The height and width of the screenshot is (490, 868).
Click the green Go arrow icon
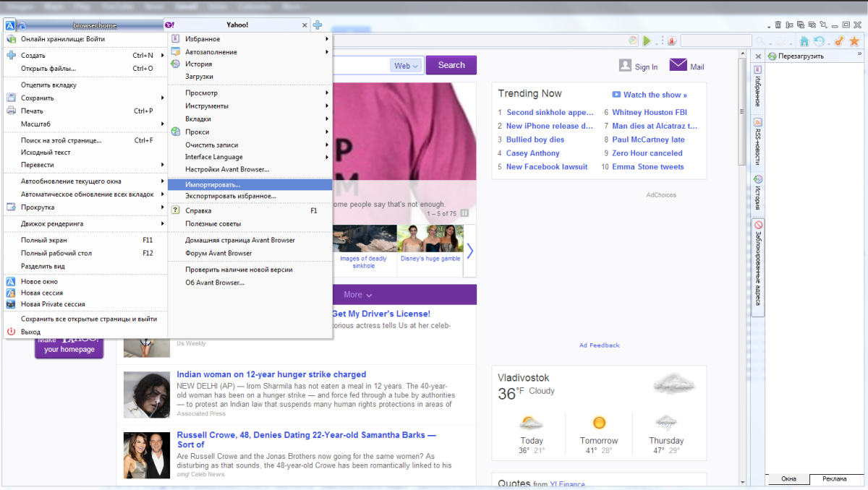(647, 41)
